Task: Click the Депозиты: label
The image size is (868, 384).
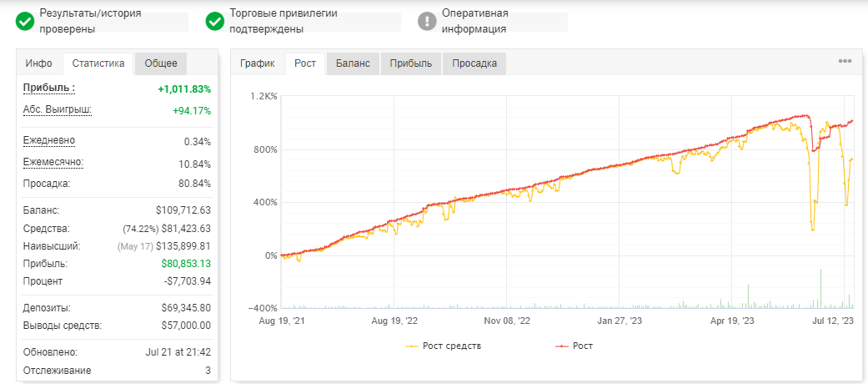Action: (x=47, y=308)
